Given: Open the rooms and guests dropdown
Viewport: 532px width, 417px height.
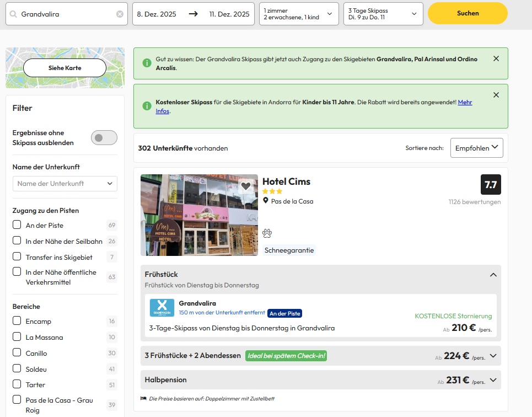Looking at the screenshot, I should click(299, 14).
